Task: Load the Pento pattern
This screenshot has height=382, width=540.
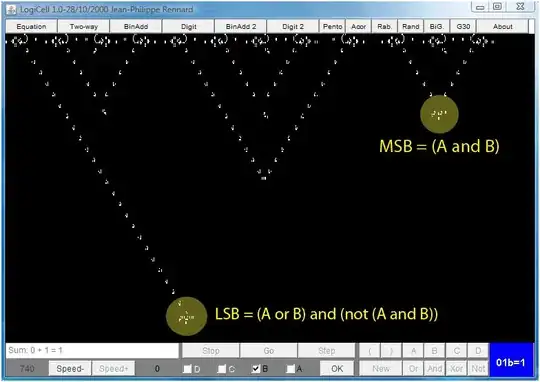Action: 332,27
